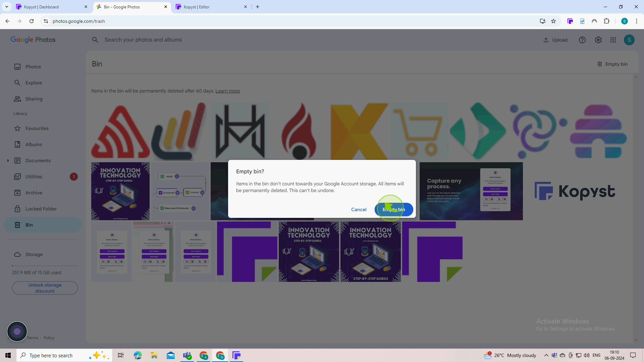The image size is (644, 362).
Task: Open Utilities in the sidebar
Action: click(43, 177)
